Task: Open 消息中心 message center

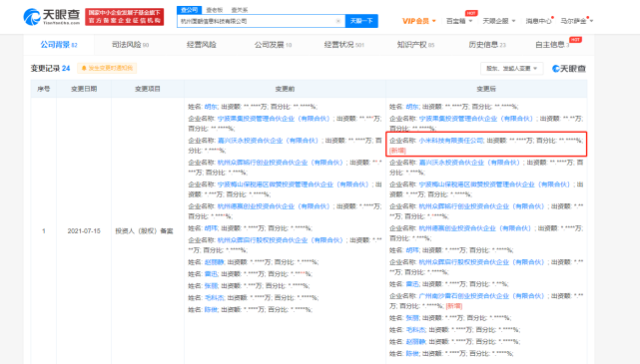Action: click(538, 21)
